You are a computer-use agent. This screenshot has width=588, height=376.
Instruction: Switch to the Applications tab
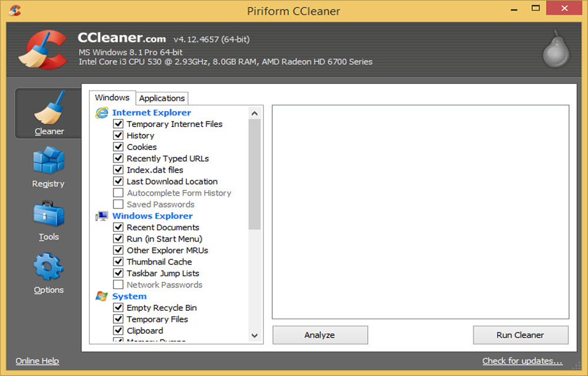pyautogui.click(x=162, y=98)
